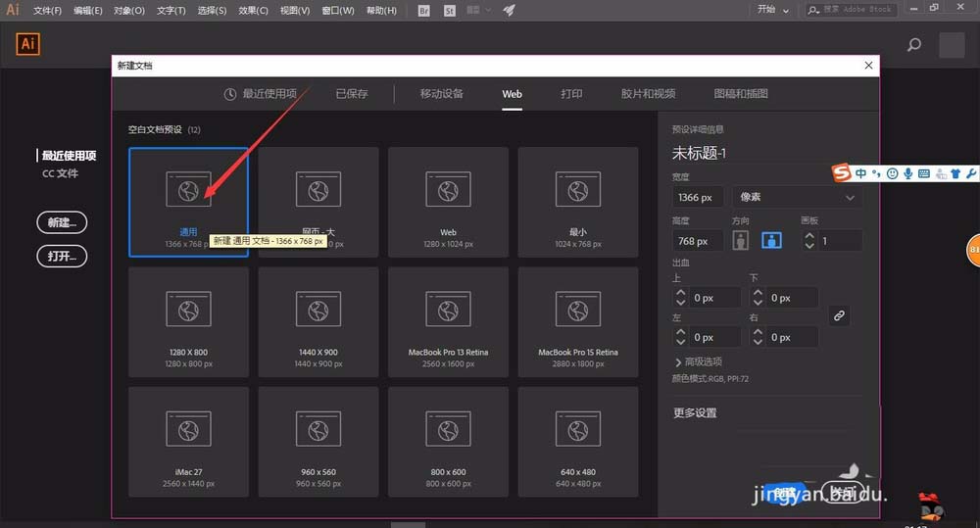Image resolution: width=980 pixels, height=528 pixels.
Task: Decrease the bottom bleed value
Action: pyautogui.click(x=758, y=303)
